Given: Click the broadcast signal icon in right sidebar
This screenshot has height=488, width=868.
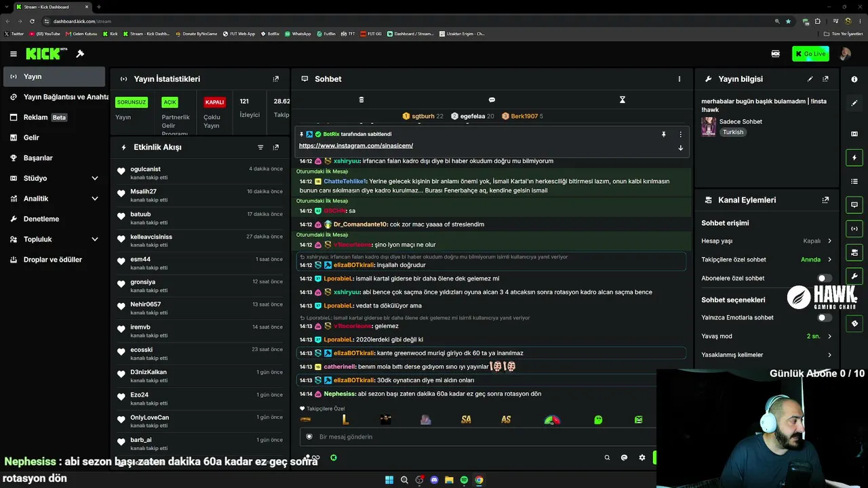Looking at the screenshot, I should [854, 228].
